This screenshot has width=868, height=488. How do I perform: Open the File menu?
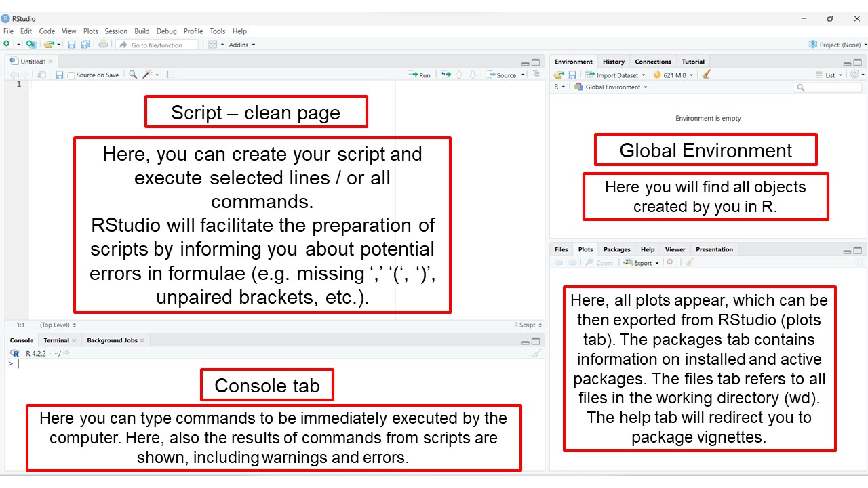[8, 31]
